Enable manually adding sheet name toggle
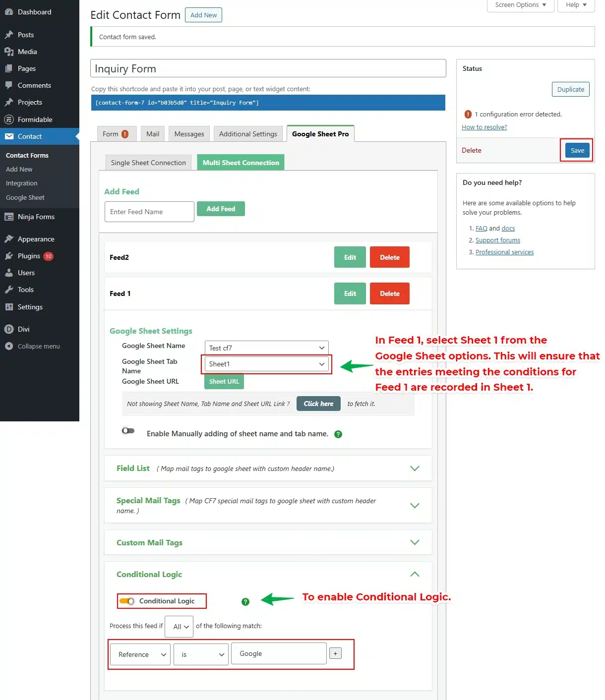605x700 pixels. coord(128,431)
